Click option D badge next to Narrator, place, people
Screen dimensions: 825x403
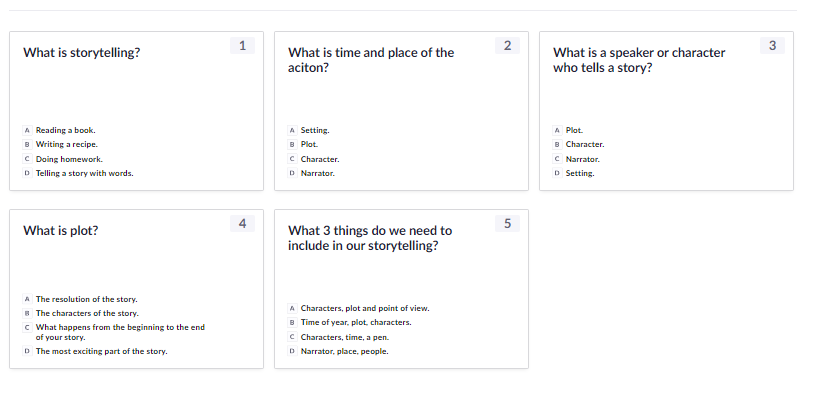(293, 351)
